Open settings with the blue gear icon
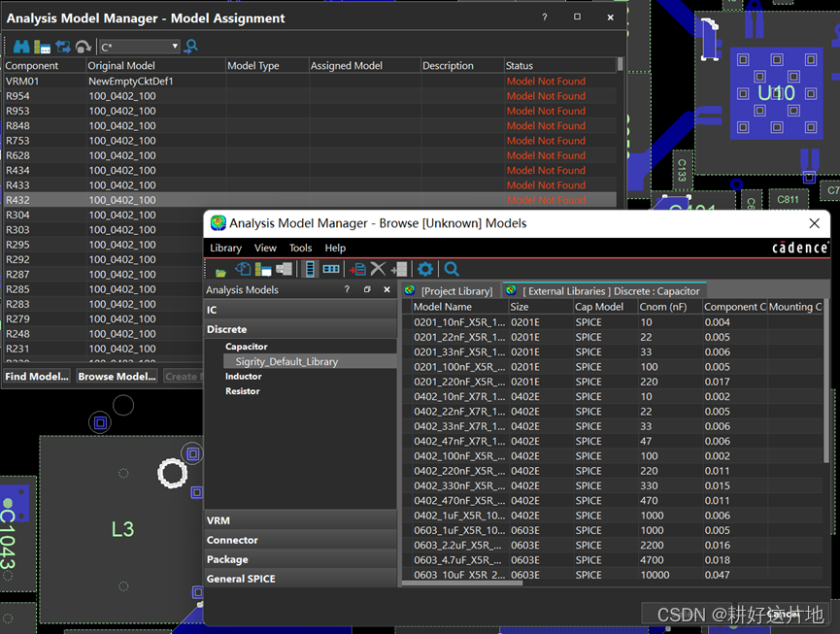840x634 pixels. click(424, 269)
